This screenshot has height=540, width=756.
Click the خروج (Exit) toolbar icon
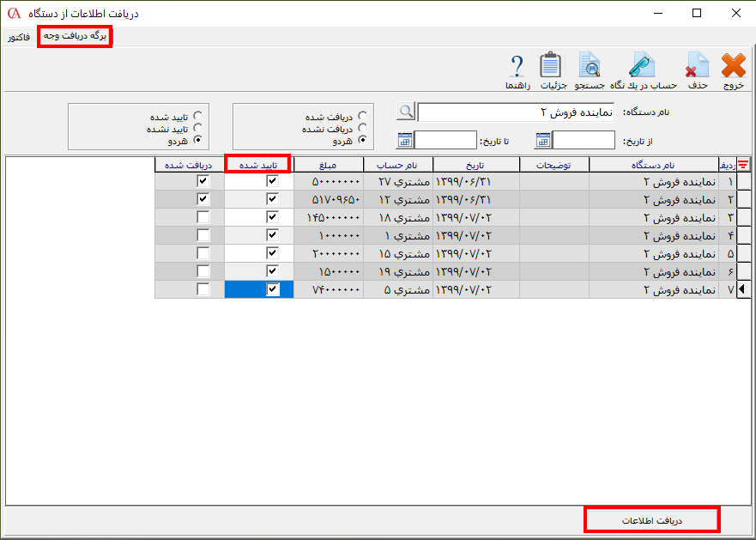(734, 67)
